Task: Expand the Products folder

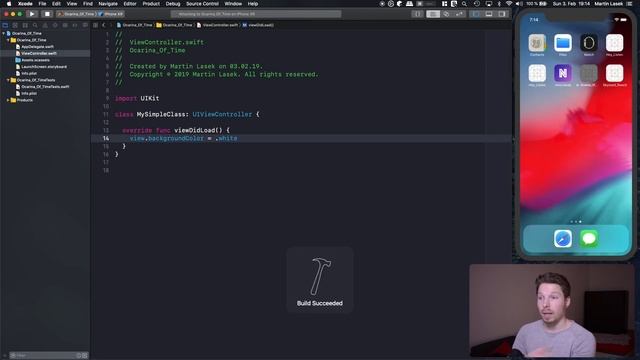Action: (x=8, y=100)
